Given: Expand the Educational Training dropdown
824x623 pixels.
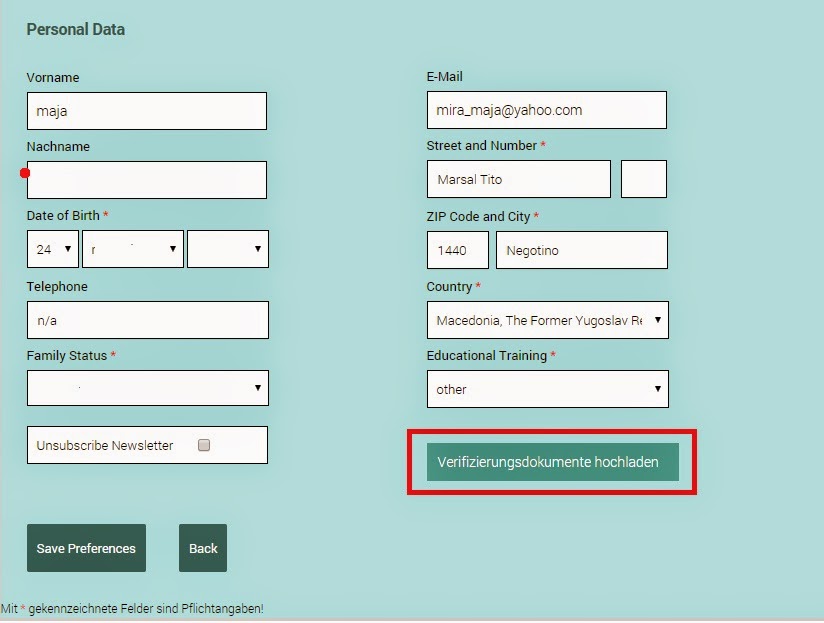Looking at the screenshot, I should (x=547, y=389).
